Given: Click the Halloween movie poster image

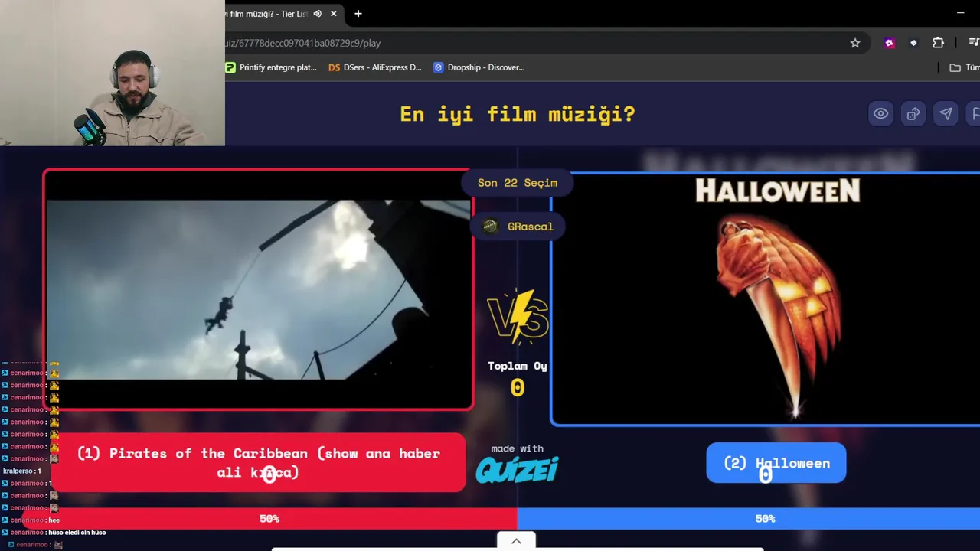Looking at the screenshot, I should click(766, 298).
